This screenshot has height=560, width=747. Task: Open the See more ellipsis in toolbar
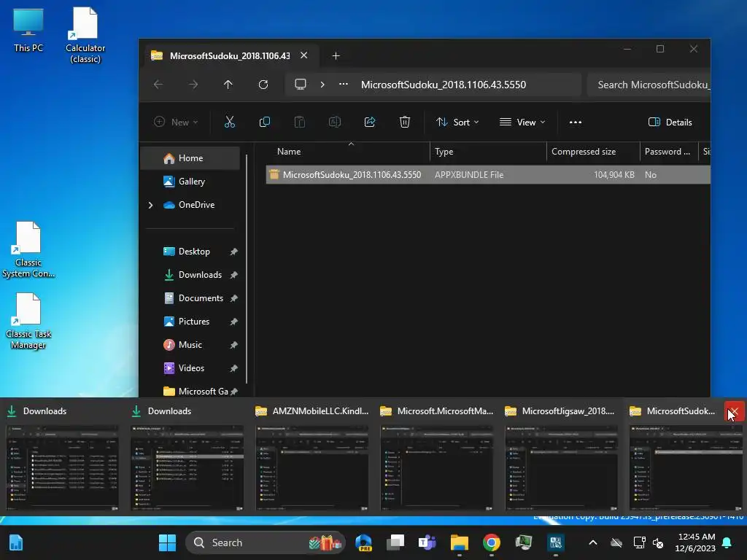pos(576,122)
